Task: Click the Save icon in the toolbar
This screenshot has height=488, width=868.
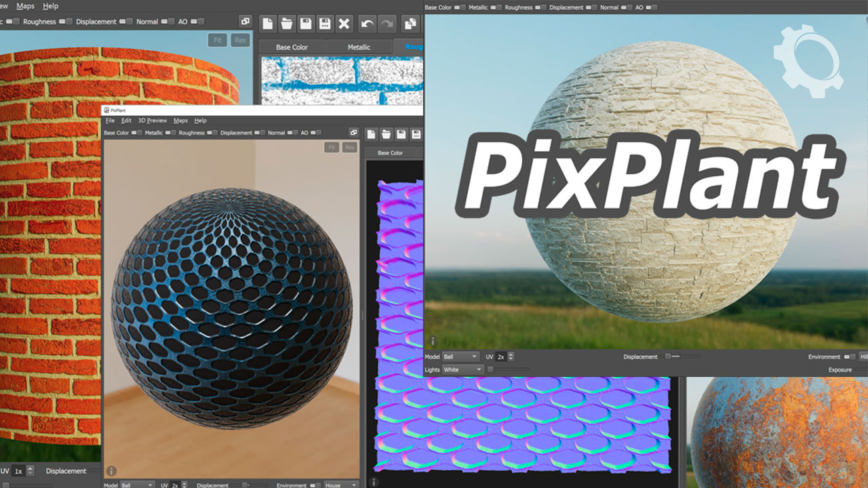Action: point(304,23)
